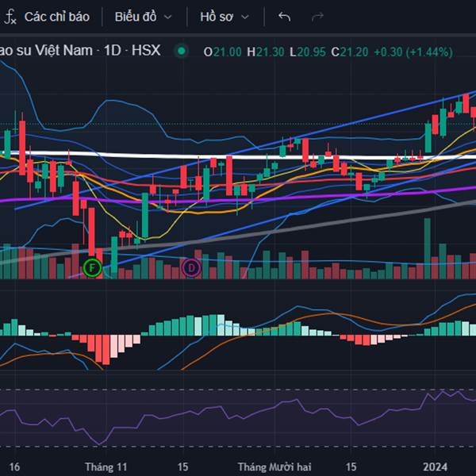Click the open value O21.00
This screenshot has width=476, height=476.
(222, 52)
